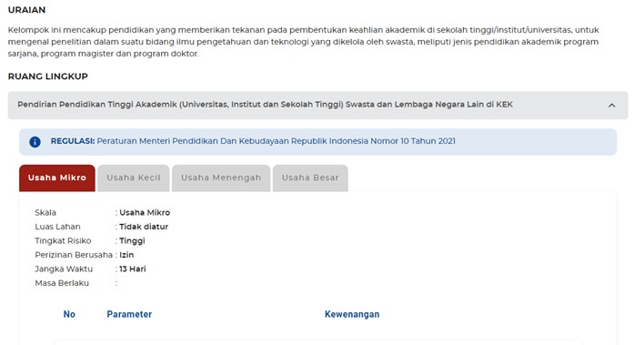The image size is (644, 345).
Task: Click the 'Tingkat Risiko' label
Action: tap(63, 241)
